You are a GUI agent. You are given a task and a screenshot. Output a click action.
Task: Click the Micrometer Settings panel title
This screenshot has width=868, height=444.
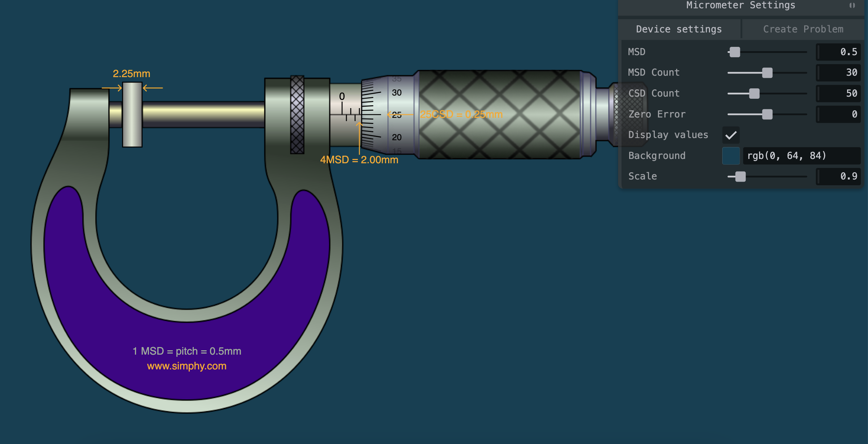pyautogui.click(x=741, y=5)
